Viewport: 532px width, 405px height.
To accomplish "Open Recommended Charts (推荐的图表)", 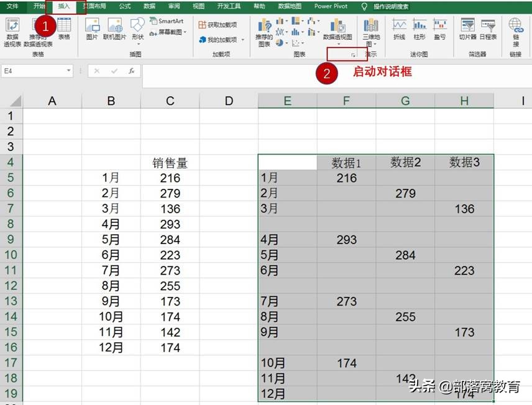I will [264, 32].
